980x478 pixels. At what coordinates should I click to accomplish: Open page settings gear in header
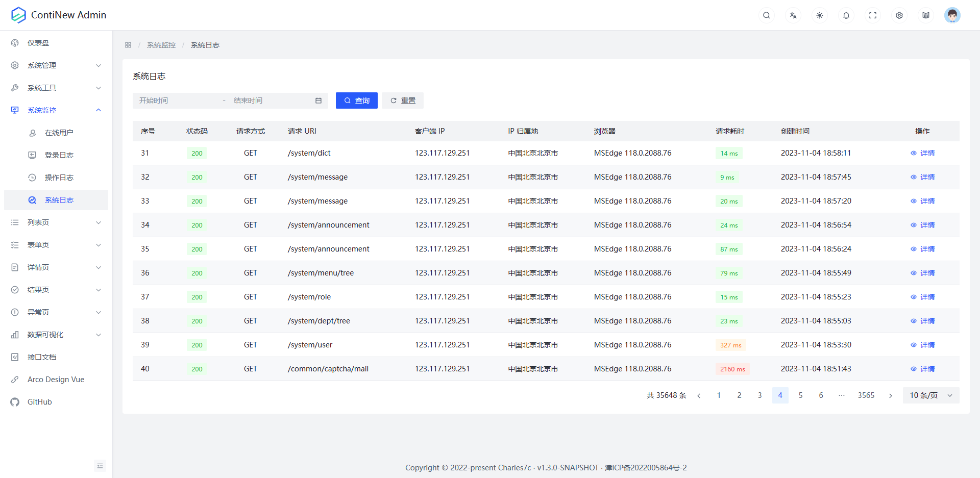(x=899, y=15)
